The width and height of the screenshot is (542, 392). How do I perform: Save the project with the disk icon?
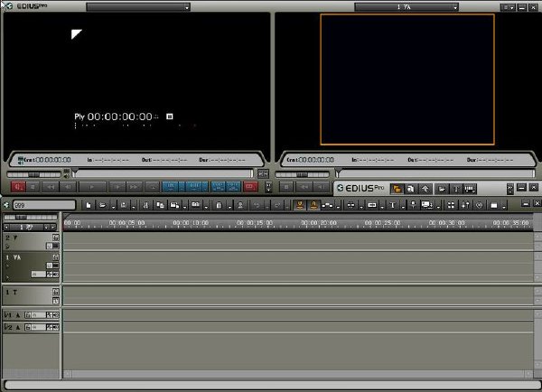click(124, 205)
